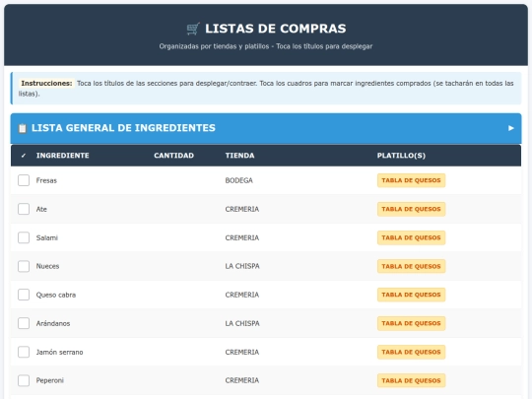Click Tabla de Quesos tag for Peperoni

pos(411,380)
